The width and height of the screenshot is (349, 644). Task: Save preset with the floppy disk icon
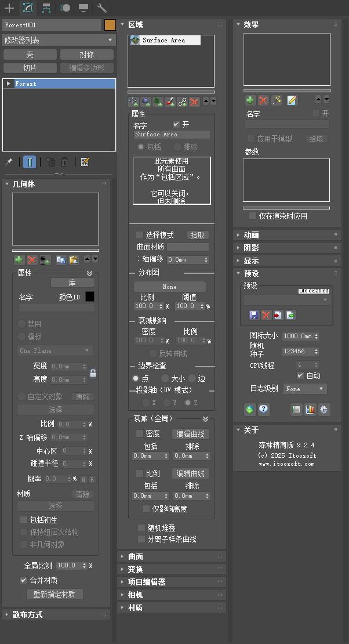tap(253, 315)
